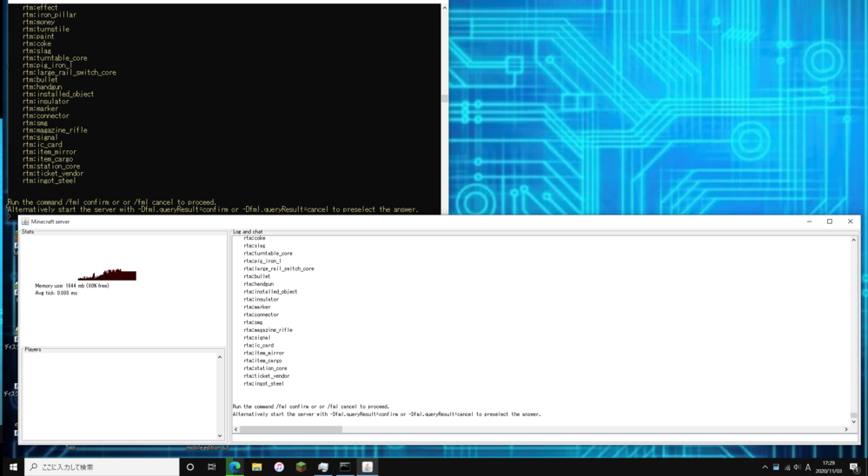The height and width of the screenshot is (476, 868).
Task: Select 'rtm:installed_object' in the server log
Action: 270,291
